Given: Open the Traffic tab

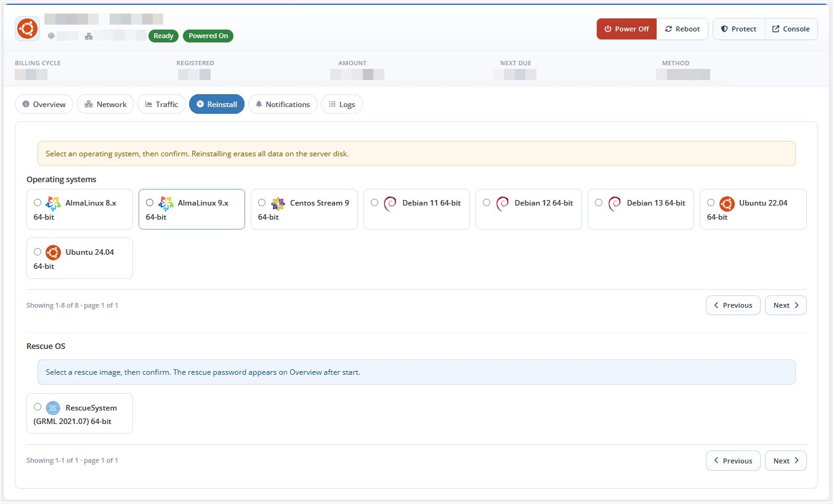Looking at the screenshot, I should click(161, 104).
